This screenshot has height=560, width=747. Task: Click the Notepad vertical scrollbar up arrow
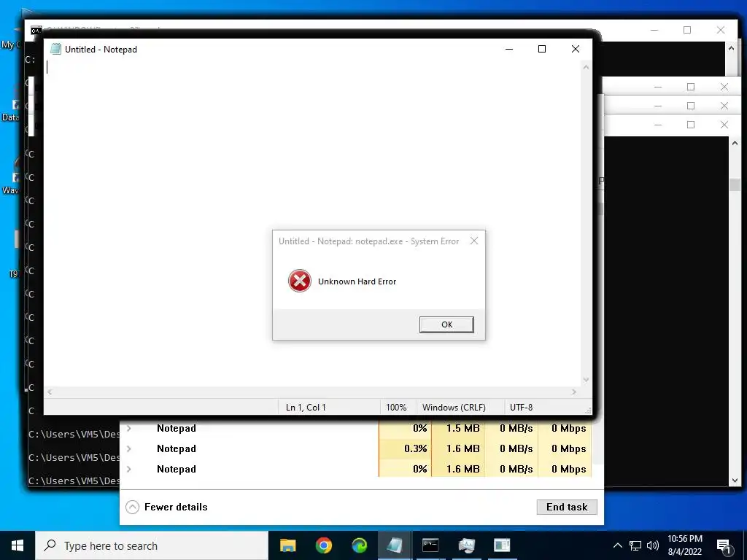(586, 68)
